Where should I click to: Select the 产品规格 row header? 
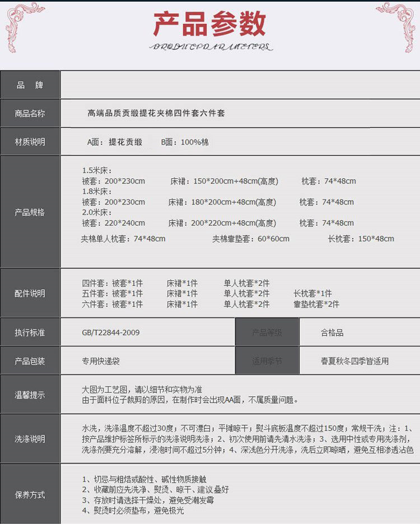(x=30, y=212)
